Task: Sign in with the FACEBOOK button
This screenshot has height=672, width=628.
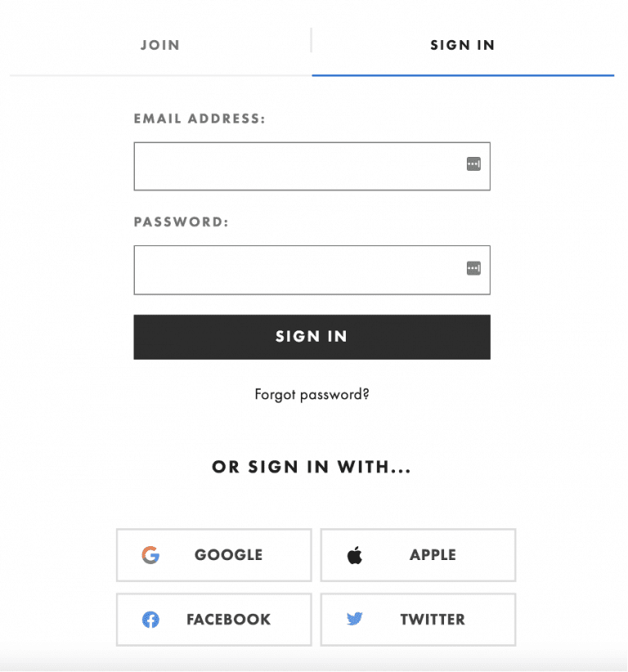Action: [213, 620]
